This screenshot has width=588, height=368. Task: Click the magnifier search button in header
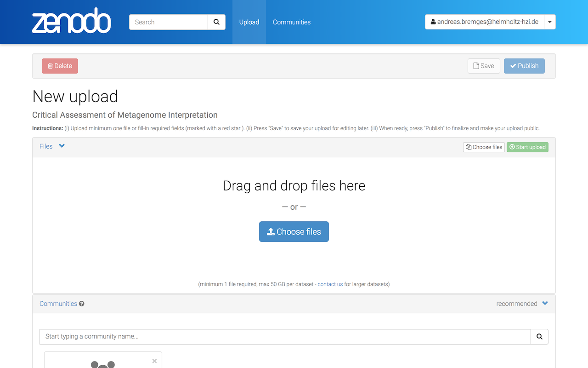(216, 22)
